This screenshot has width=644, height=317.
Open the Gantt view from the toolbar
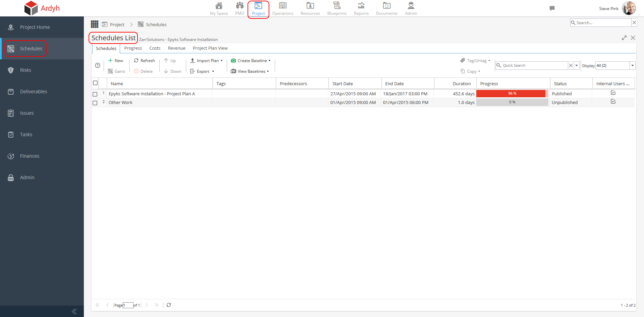(x=116, y=71)
